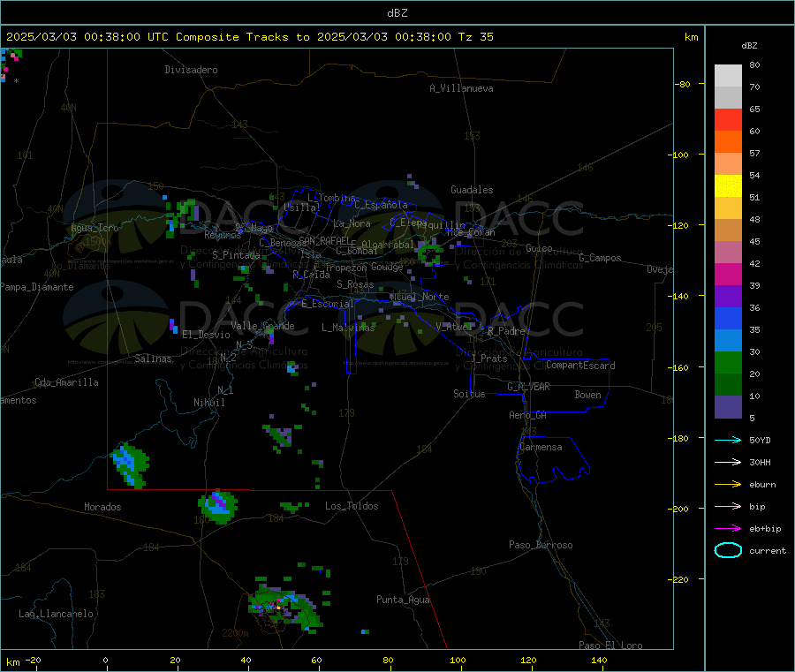Select the 54 dBZ yellow color swatch
795x672 pixels.
pos(728,186)
